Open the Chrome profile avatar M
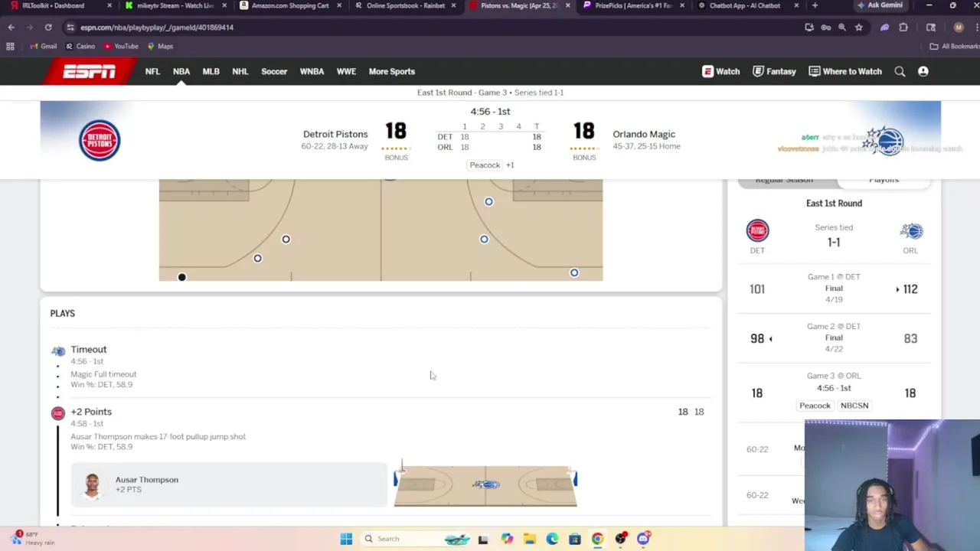The height and width of the screenshot is (551, 980). pyautogui.click(x=959, y=28)
